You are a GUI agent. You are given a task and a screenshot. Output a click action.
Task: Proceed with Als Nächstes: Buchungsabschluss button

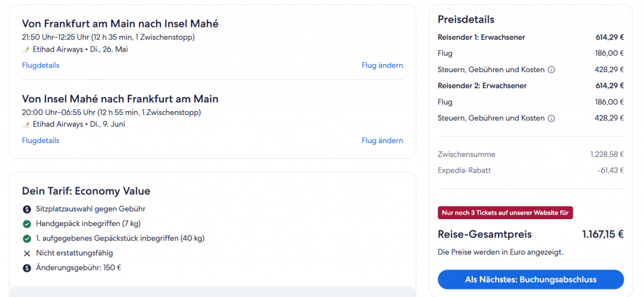pyautogui.click(x=530, y=279)
